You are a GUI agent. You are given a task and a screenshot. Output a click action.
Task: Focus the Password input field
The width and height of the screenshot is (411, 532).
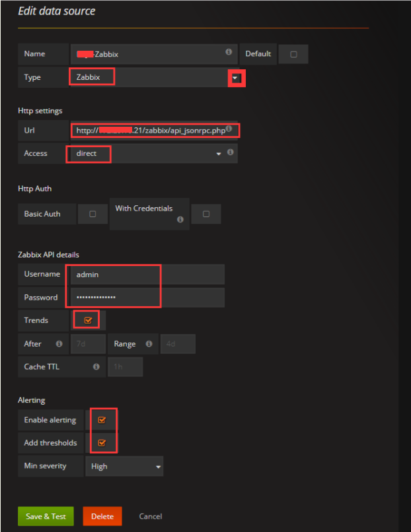pyautogui.click(x=147, y=297)
